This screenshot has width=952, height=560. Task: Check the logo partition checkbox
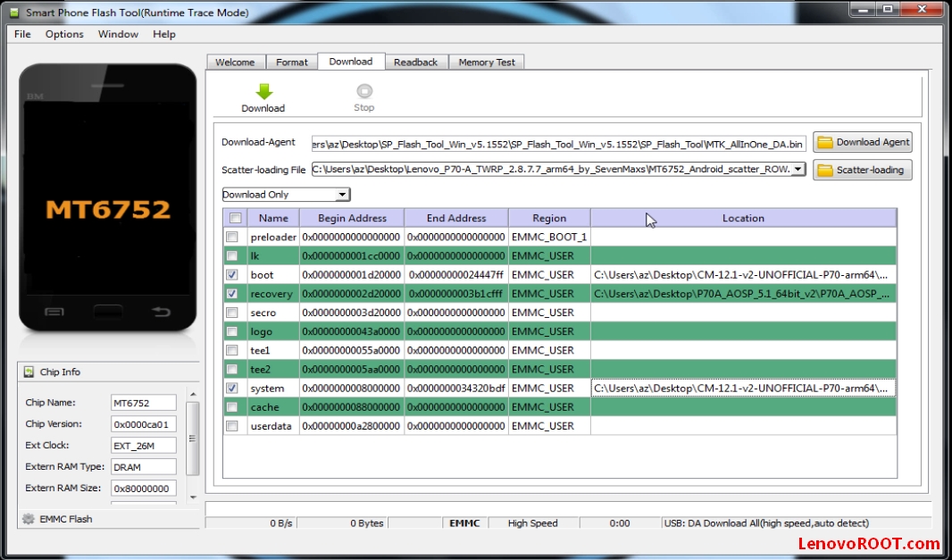pyautogui.click(x=232, y=331)
